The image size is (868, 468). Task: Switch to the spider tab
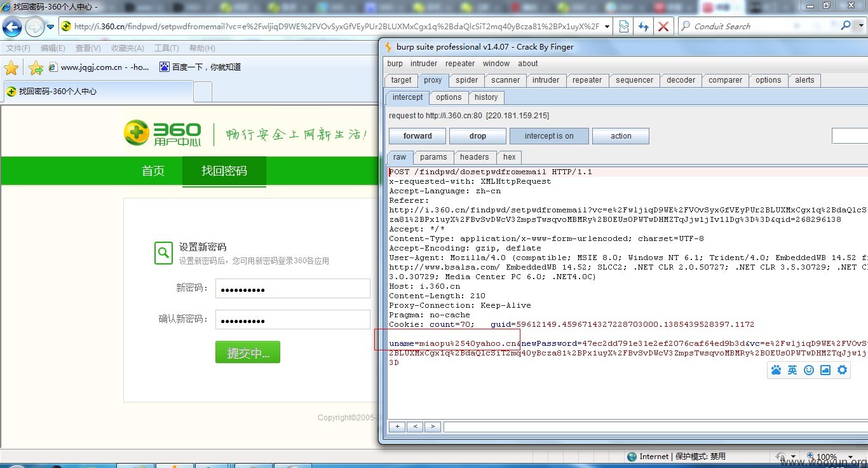click(467, 80)
